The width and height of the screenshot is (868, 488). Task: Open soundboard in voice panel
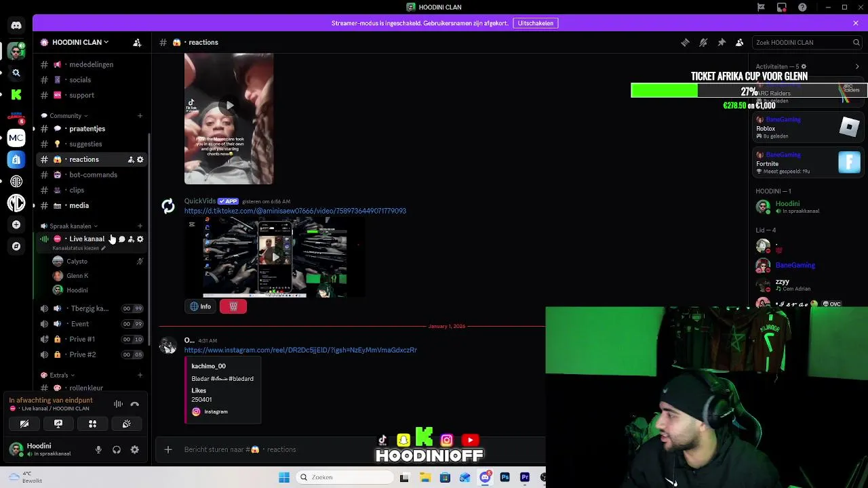click(x=126, y=424)
